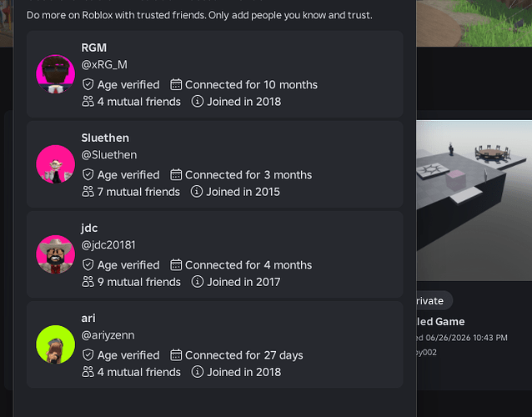The height and width of the screenshot is (417, 532).
Task: Click the info icon beside Joined in 2017
Action: click(x=197, y=282)
